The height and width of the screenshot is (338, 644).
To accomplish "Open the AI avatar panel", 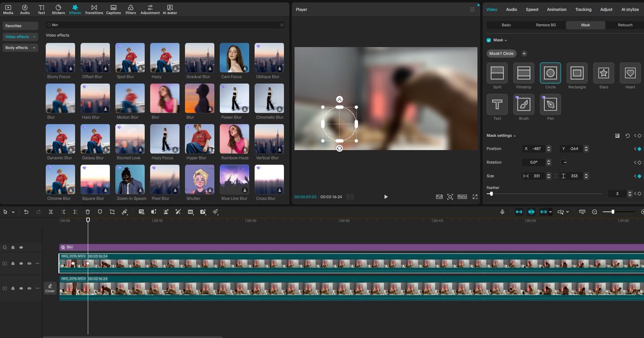I will (x=170, y=9).
